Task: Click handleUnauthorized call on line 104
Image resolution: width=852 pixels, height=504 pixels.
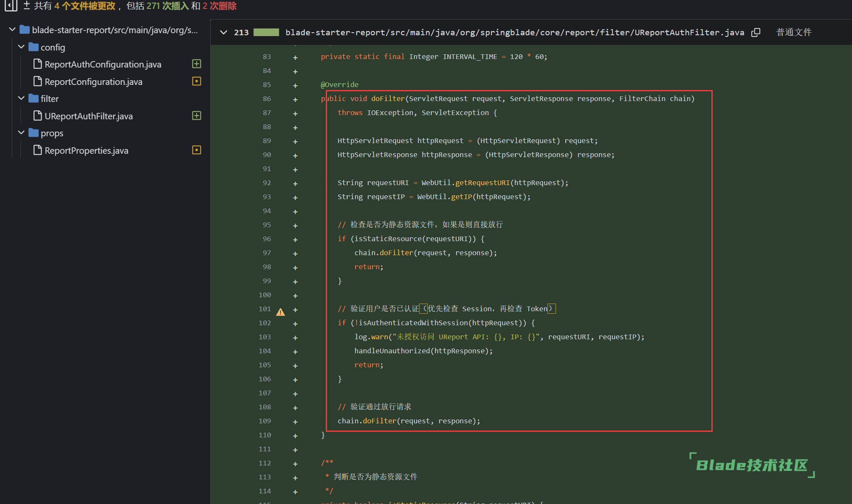Action: pos(392,351)
